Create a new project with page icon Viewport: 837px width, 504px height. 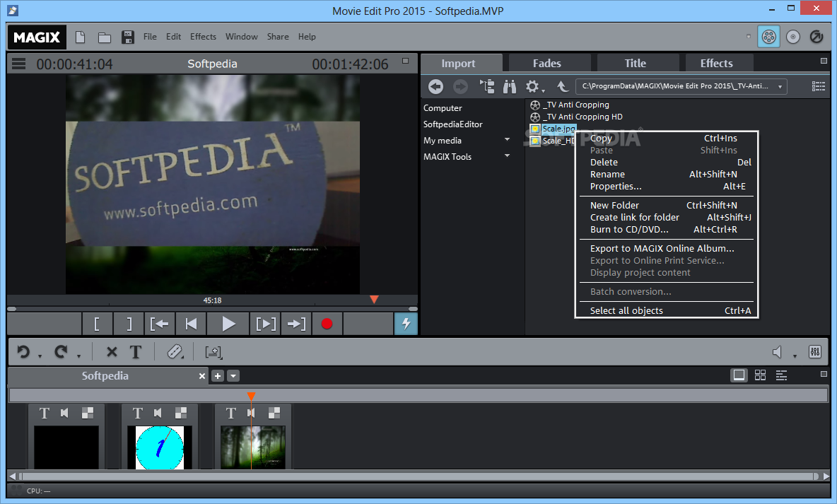coord(80,37)
